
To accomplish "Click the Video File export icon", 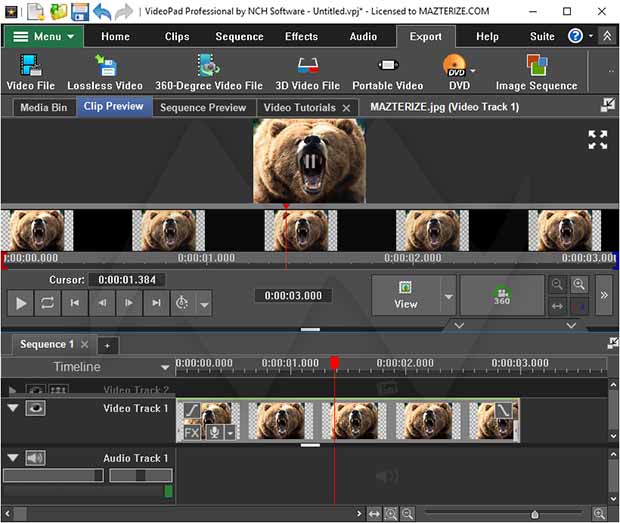I will 31,72.
